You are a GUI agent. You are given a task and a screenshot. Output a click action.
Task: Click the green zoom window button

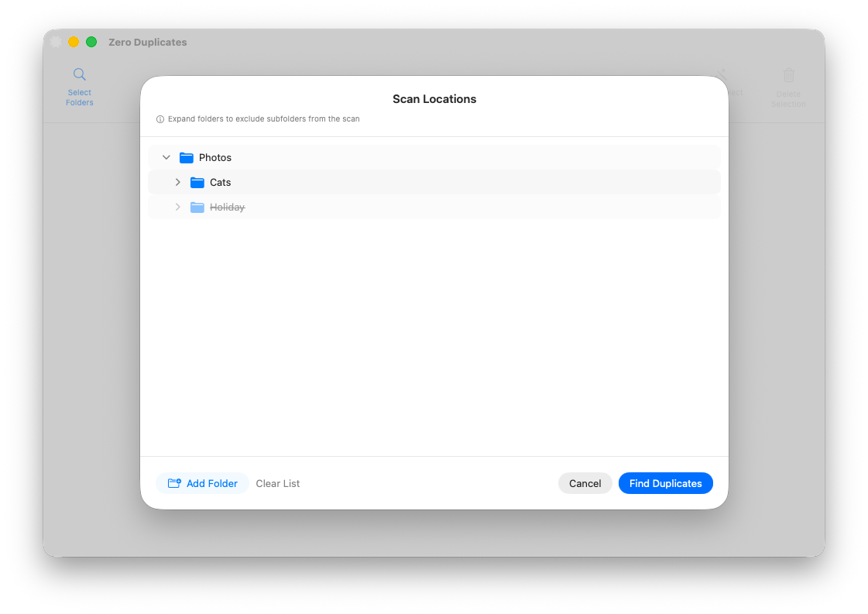tap(91, 42)
